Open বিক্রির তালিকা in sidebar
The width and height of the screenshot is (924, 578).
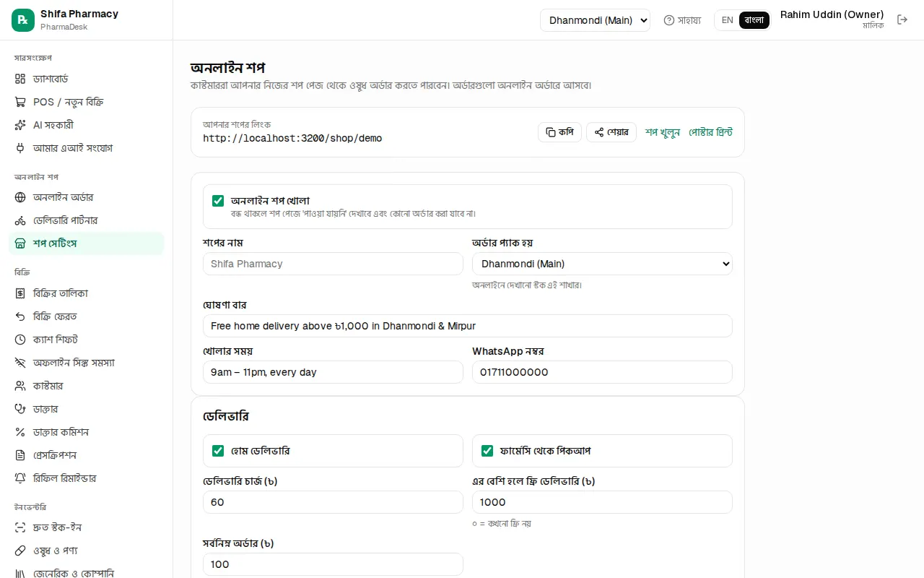pos(86,293)
